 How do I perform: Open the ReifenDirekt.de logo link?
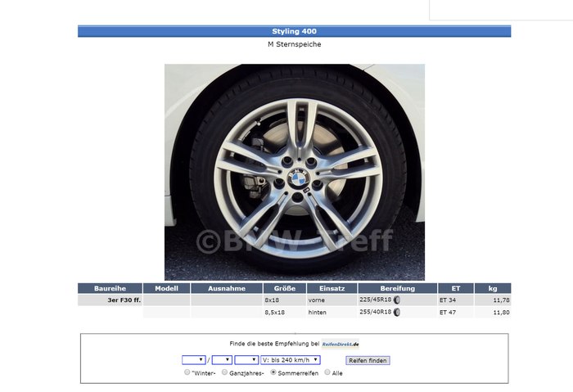341,344
